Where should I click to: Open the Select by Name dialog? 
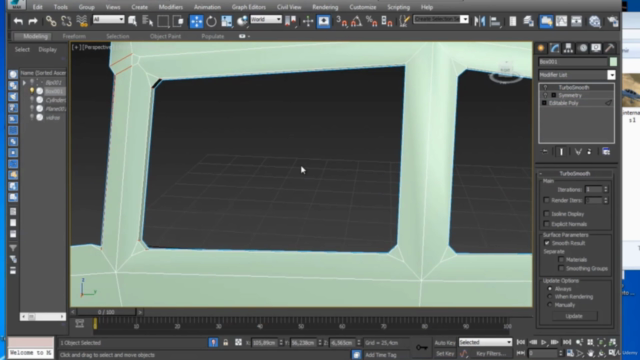point(147,21)
